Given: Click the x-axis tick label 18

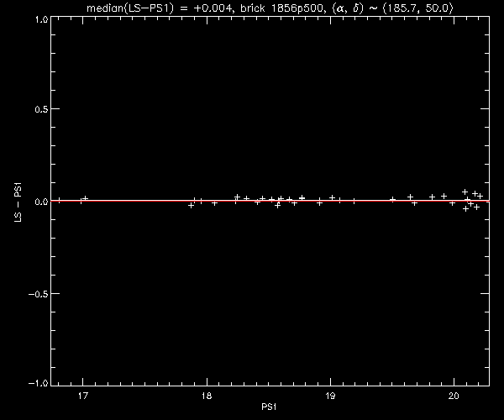Looking at the screenshot, I should pos(207,396).
